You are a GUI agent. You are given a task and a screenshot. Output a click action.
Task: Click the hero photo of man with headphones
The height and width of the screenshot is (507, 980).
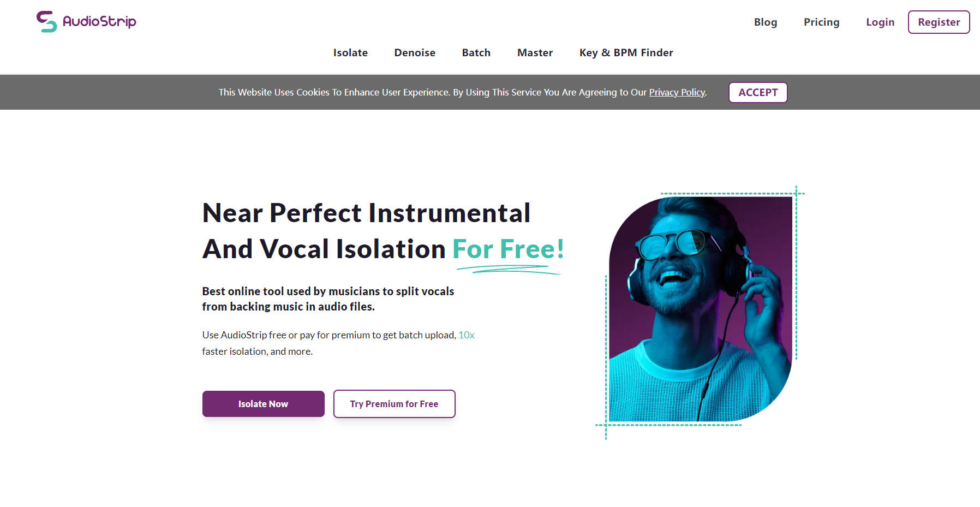click(701, 309)
